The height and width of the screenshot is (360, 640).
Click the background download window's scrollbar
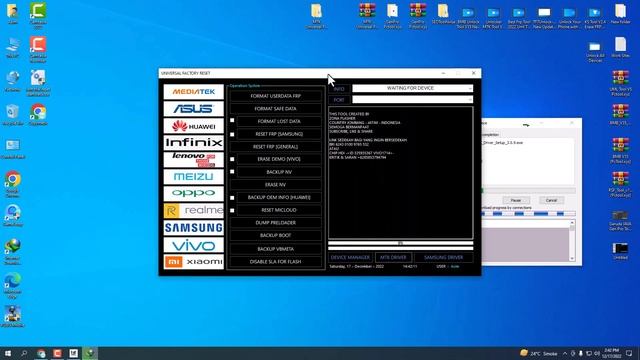(572, 240)
